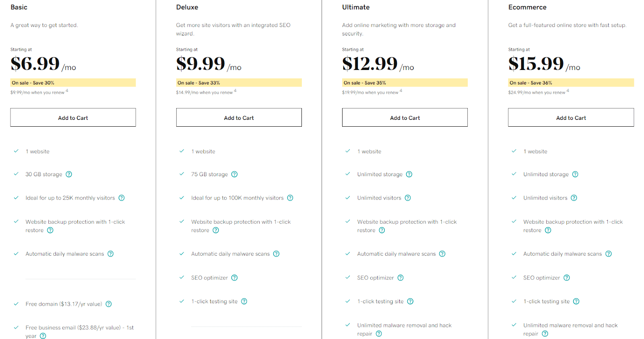Viewport: 644px width, 339px height.
Task: Click footnote 4 beside Deluxe renewal price
Action: 235,90
